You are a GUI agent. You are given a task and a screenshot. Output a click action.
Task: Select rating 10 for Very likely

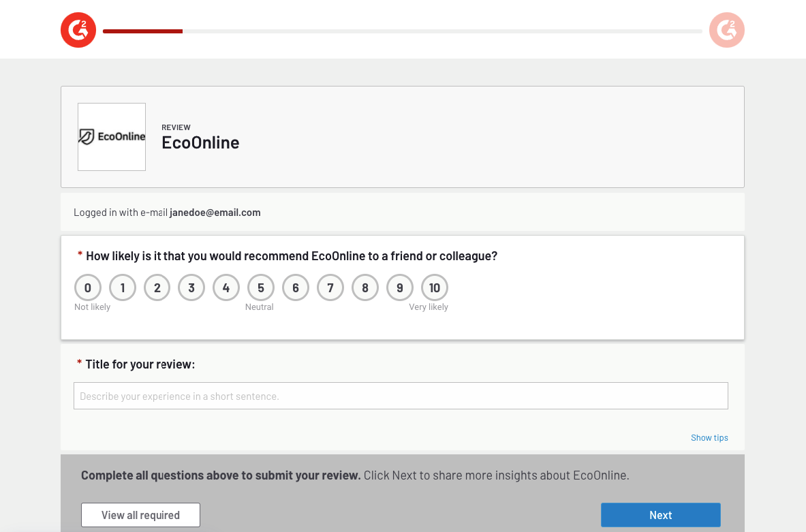click(435, 288)
